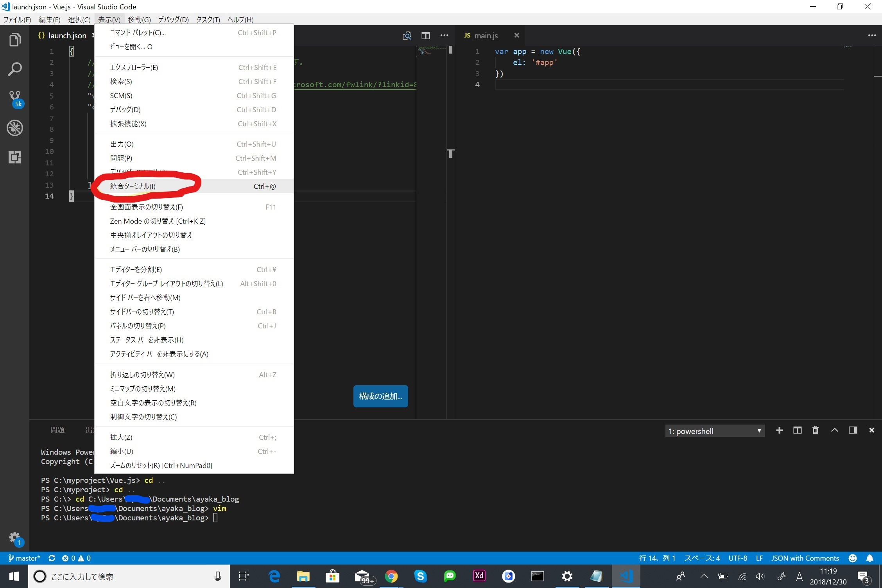Open the Explorer sidebar icon
Image resolution: width=882 pixels, height=588 pixels.
click(x=15, y=39)
